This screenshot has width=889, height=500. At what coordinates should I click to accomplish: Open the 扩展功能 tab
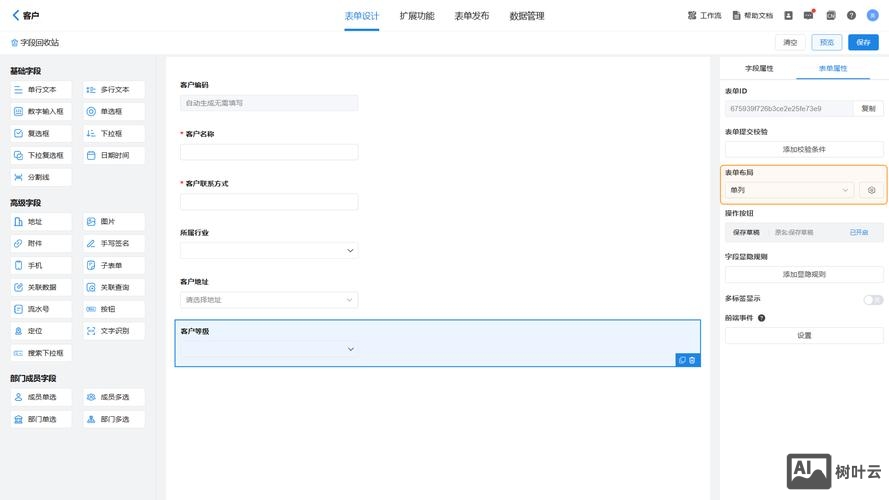click(417, 16)
